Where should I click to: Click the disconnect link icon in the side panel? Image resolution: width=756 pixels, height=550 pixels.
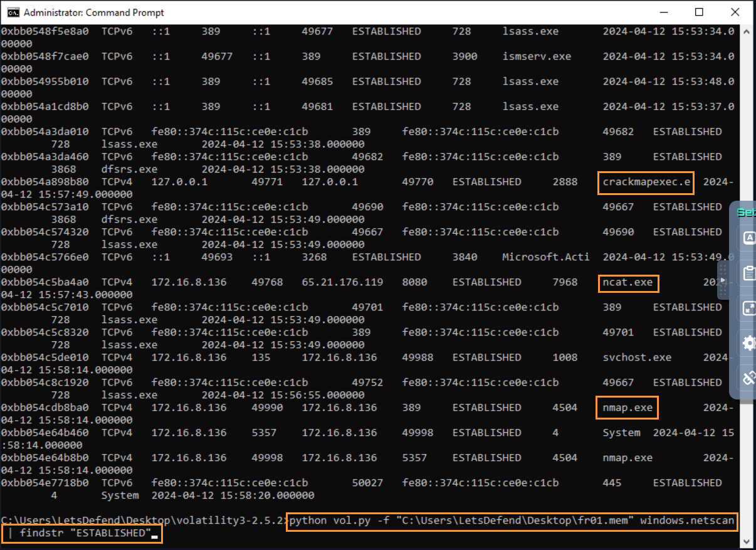[748, 378]
